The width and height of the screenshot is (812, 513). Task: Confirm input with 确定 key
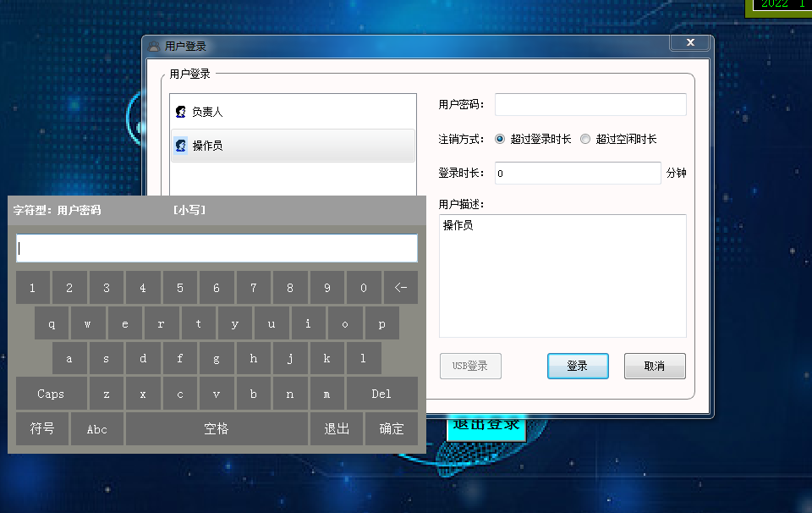(x=392, y=428)
